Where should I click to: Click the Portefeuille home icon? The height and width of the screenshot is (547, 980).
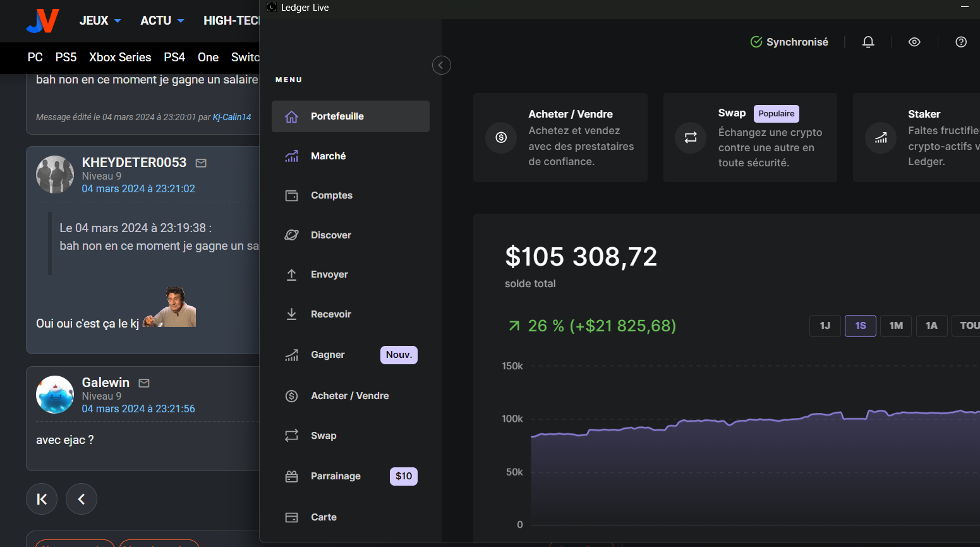291,117
